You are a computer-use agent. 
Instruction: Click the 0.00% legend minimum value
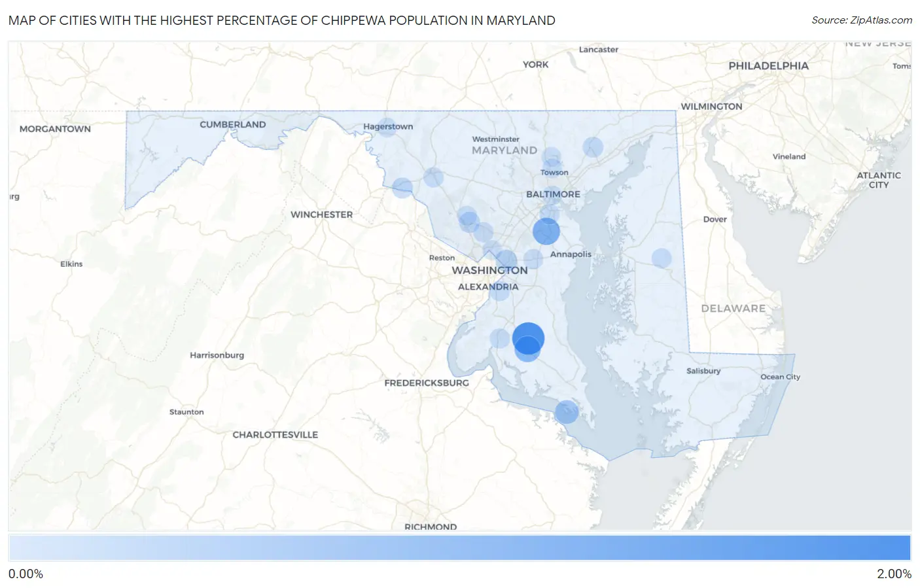coord(26,574)
